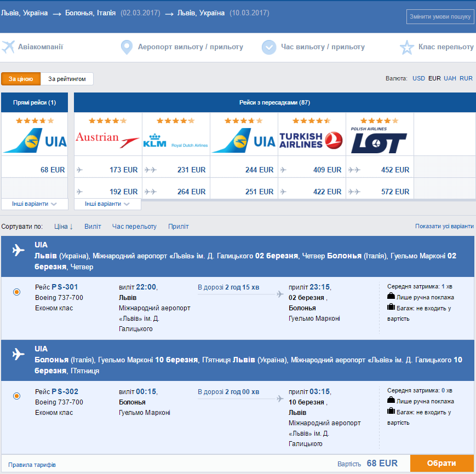Click the double-plane icon beside 452 EUR
The width and height of the screenshot is (476, 474).
[x=354, y=170]
